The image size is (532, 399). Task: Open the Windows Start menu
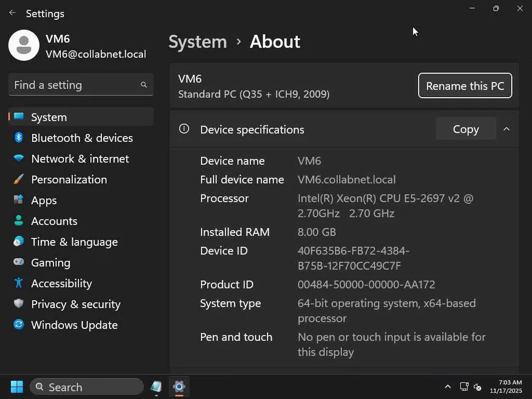pyautogui.click(x=17, y=387)
